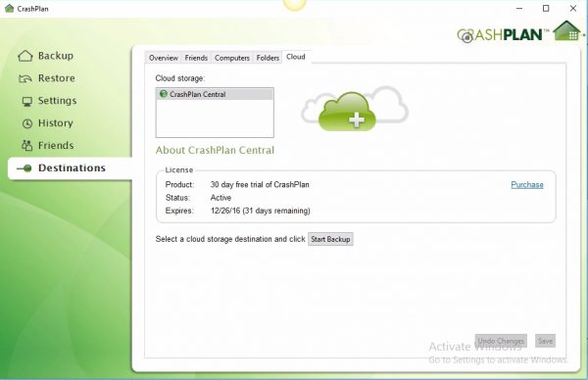
Task: Close the CrashPlan window
Action: tap(573, 8)
